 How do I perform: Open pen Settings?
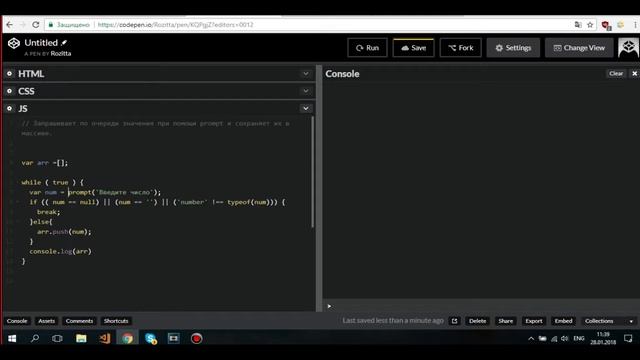[513, 48]
